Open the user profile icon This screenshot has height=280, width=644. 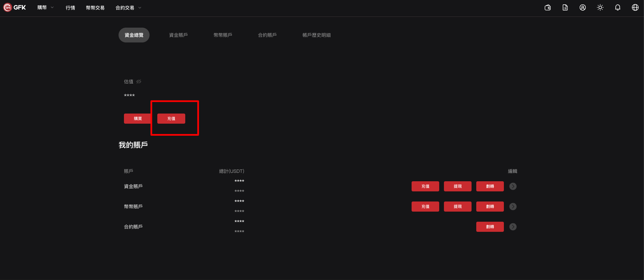583,7
